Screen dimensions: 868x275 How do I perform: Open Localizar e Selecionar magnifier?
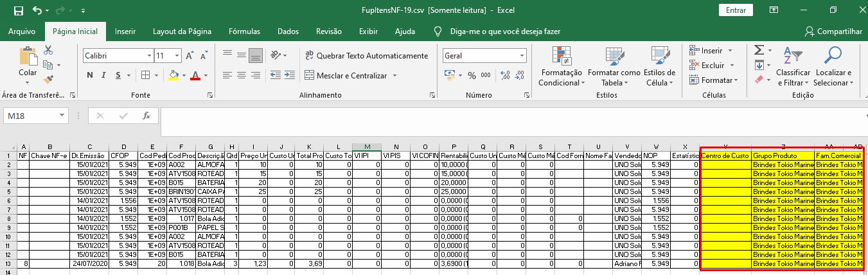833,57
